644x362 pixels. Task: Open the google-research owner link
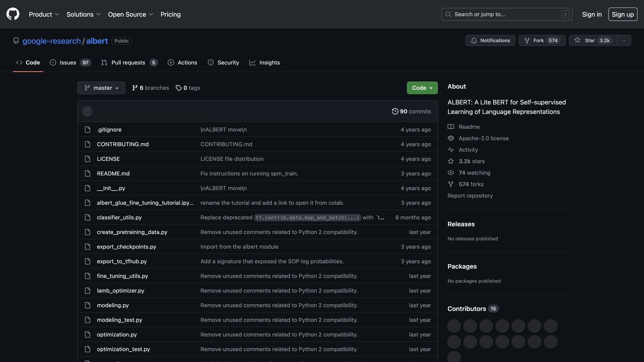[51, 41]
